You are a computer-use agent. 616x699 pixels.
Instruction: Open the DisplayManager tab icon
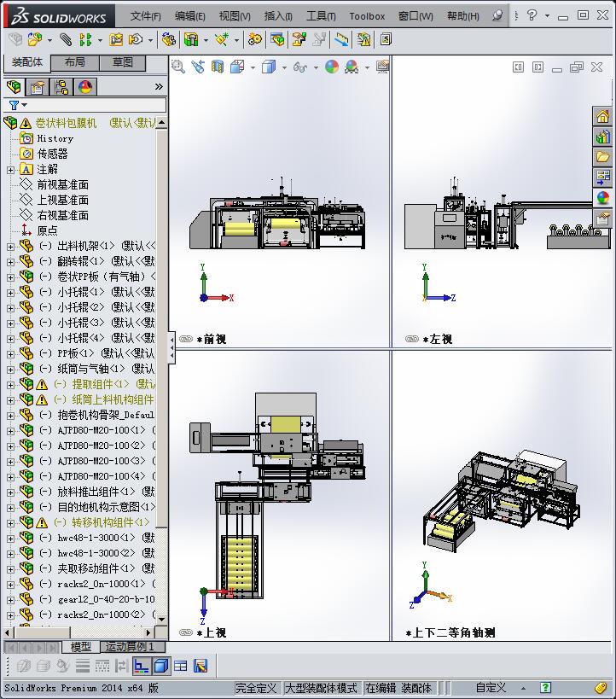tap(85, 86)
